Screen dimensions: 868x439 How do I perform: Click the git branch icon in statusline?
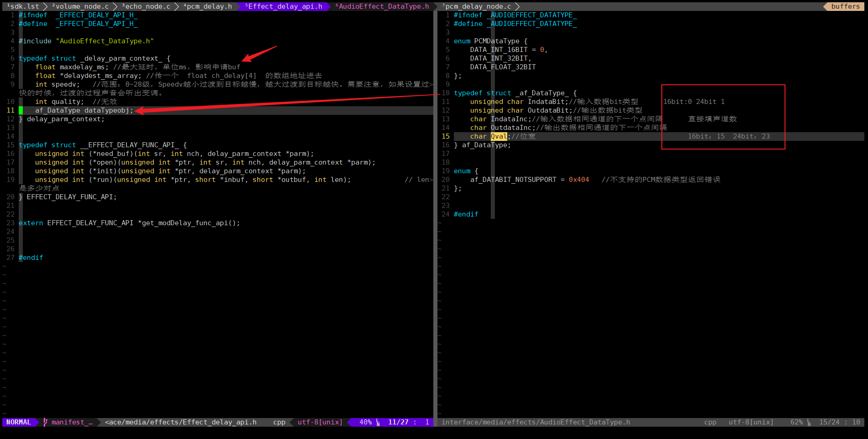[45, 422]
